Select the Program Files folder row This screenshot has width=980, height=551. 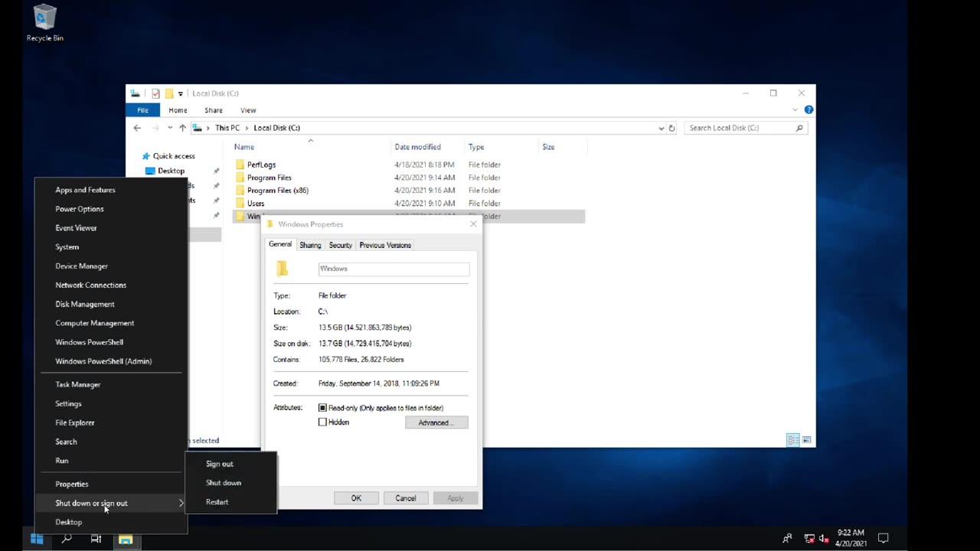408,178
